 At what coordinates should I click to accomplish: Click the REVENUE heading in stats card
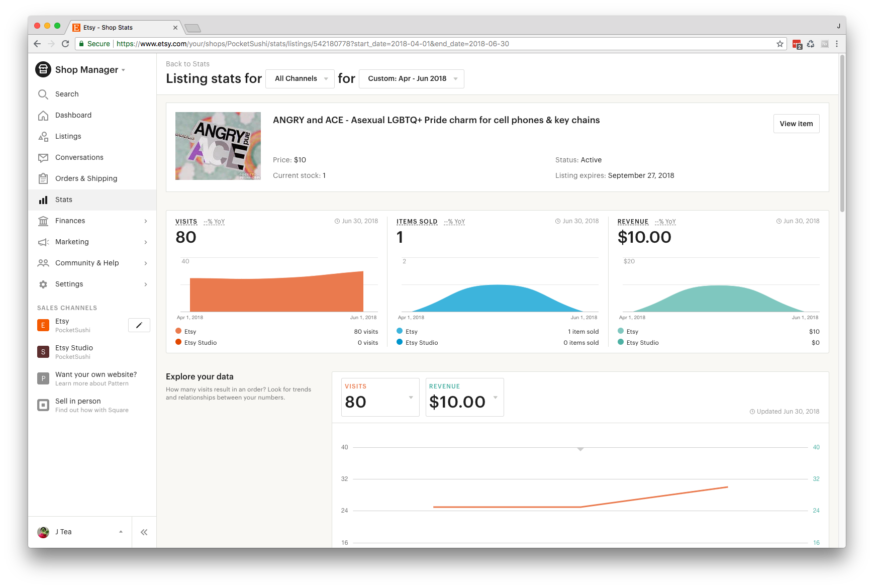[x=633, y=222]
